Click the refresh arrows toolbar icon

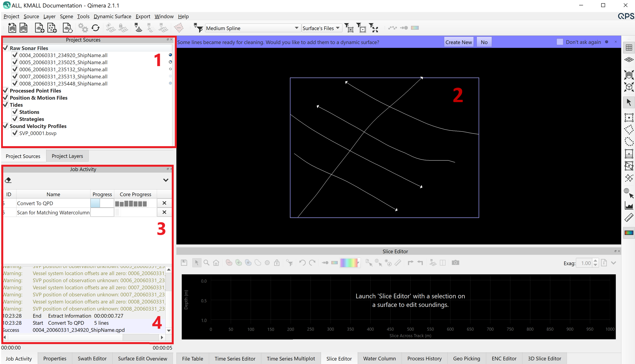tap(96, 28)
